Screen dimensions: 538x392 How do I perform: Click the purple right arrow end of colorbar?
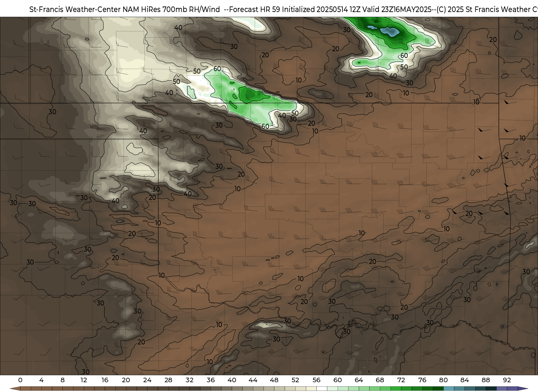coord(523,389)
